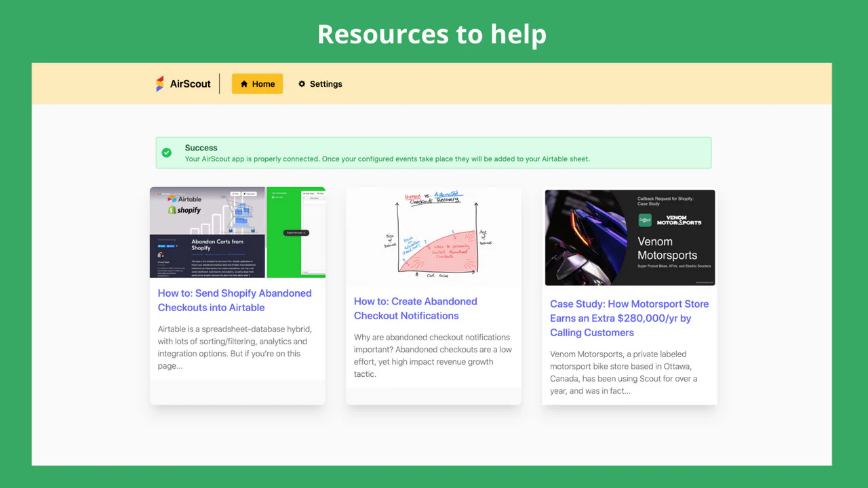The width and height of the screenshot is (868, 488).
Task: Open 'How to: Create Abandoned Checkout Notifications' link
Action: (x=416, y=308)
